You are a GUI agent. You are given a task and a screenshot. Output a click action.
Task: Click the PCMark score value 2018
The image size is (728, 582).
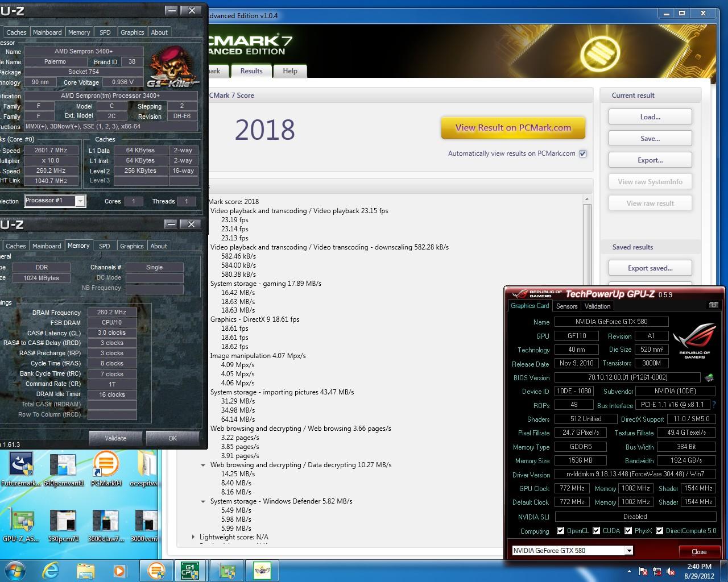265,130
